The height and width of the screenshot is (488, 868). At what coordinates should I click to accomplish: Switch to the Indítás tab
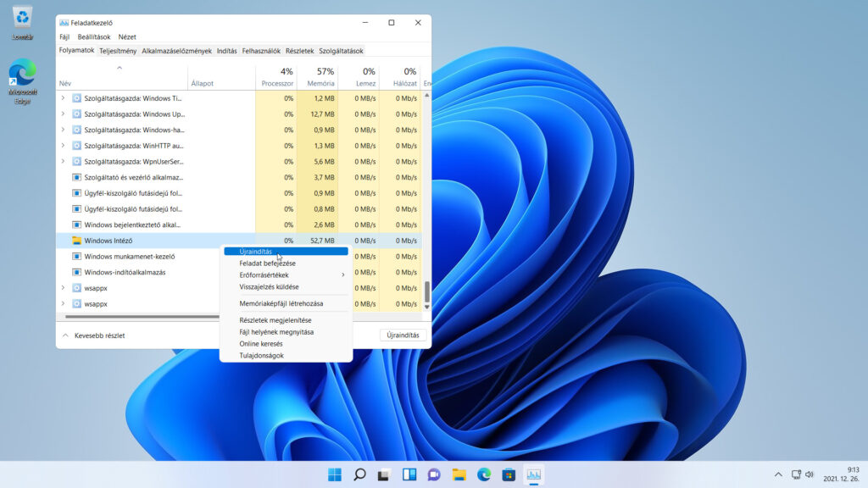click(x=226, y=51)
